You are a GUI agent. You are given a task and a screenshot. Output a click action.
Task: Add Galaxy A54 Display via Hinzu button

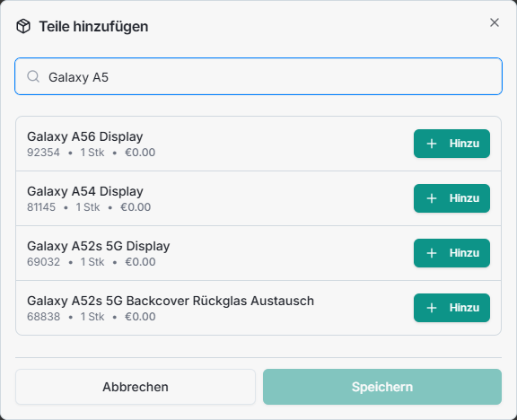pyautogui.click(x=451, y=198)
